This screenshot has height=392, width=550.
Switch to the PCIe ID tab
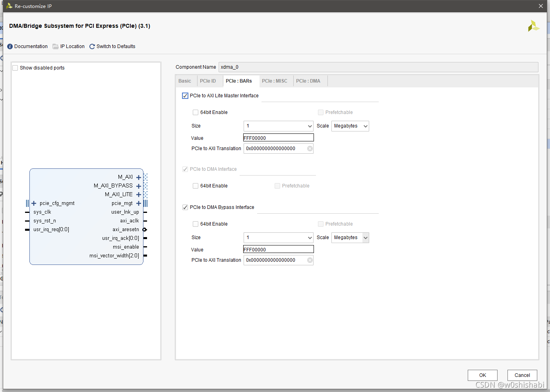coord(208,81)
